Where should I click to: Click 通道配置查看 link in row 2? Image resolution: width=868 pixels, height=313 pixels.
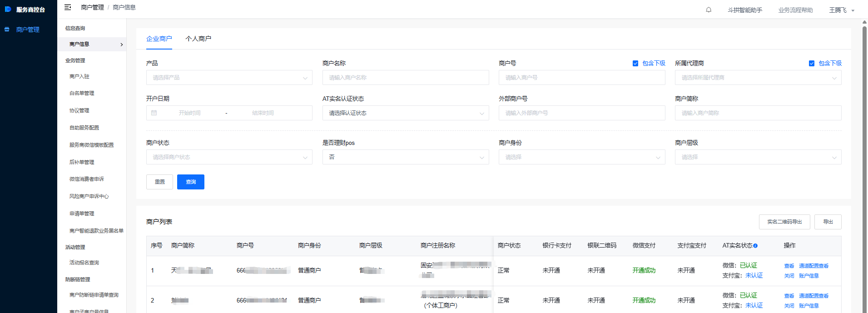point(813,296)
